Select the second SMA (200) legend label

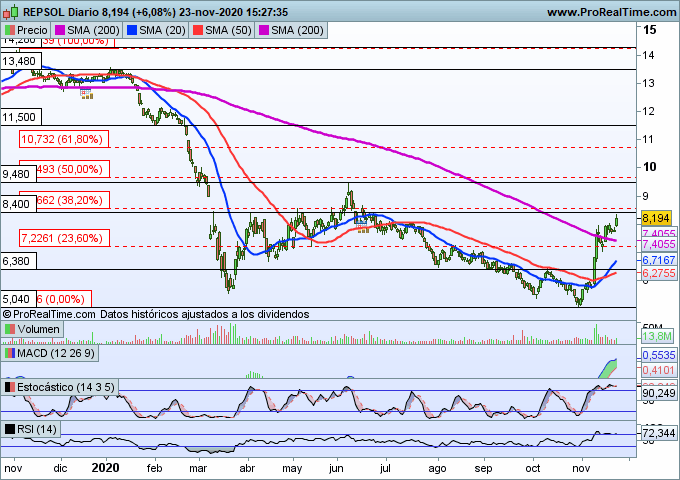click(291, 30)
